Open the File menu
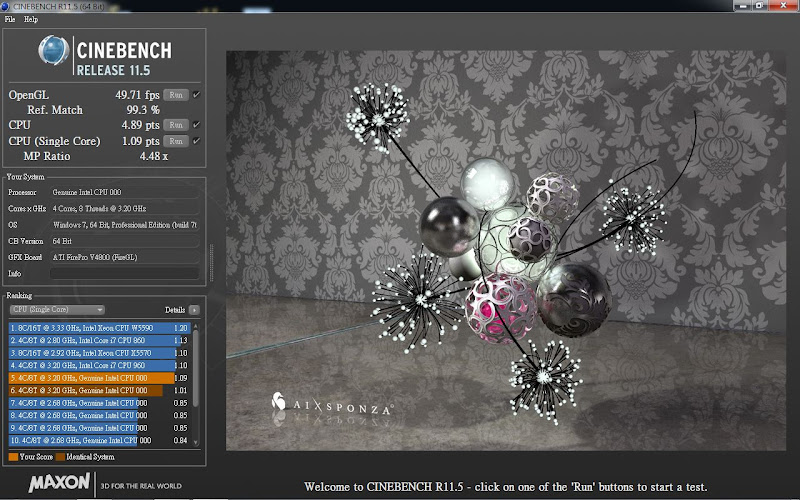800x500 pixels. tap(10, 19)
